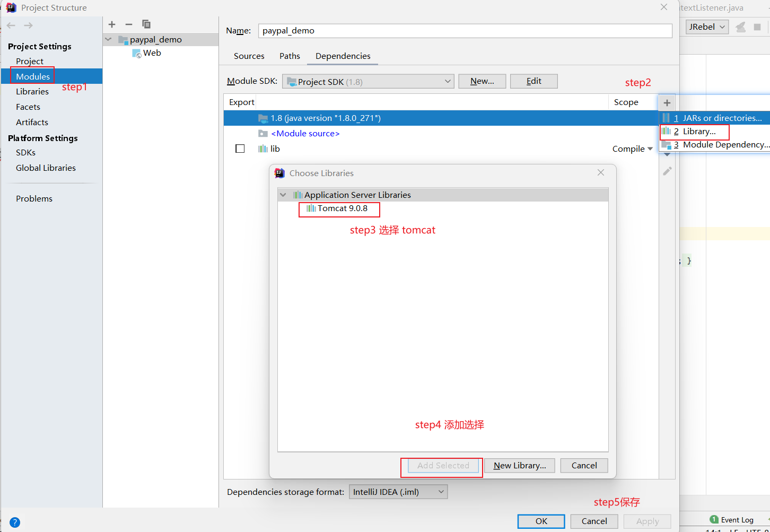Open the Module SDK dropdown
This screenshot has width=770, height=532.
368,82
